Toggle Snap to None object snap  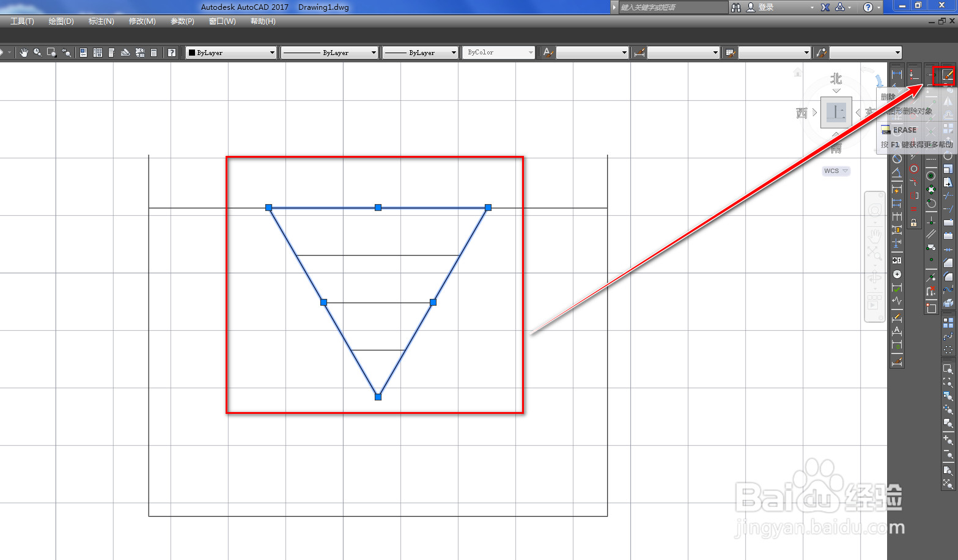click(931, 291)
